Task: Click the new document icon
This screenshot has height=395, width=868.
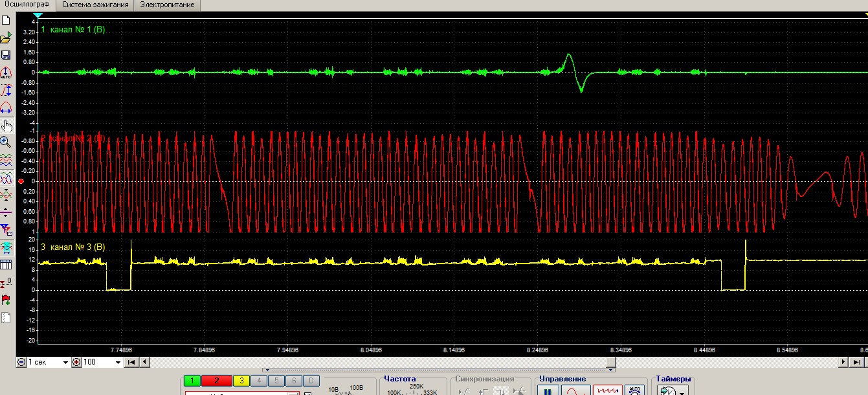Action: 6,21
